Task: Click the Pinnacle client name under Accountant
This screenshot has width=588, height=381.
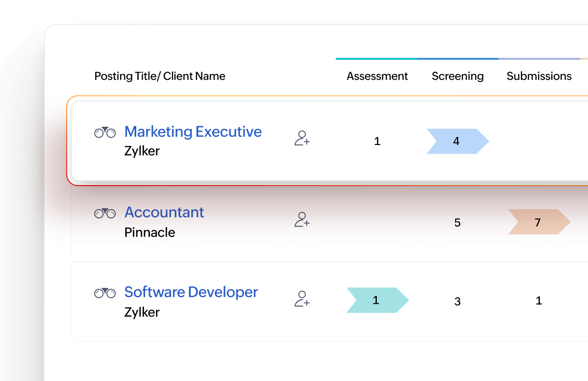Action: pos(149,233)
